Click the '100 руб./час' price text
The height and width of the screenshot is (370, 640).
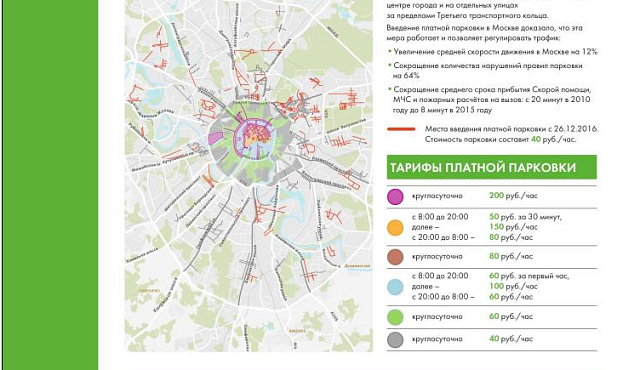click(x=513, y=286)
